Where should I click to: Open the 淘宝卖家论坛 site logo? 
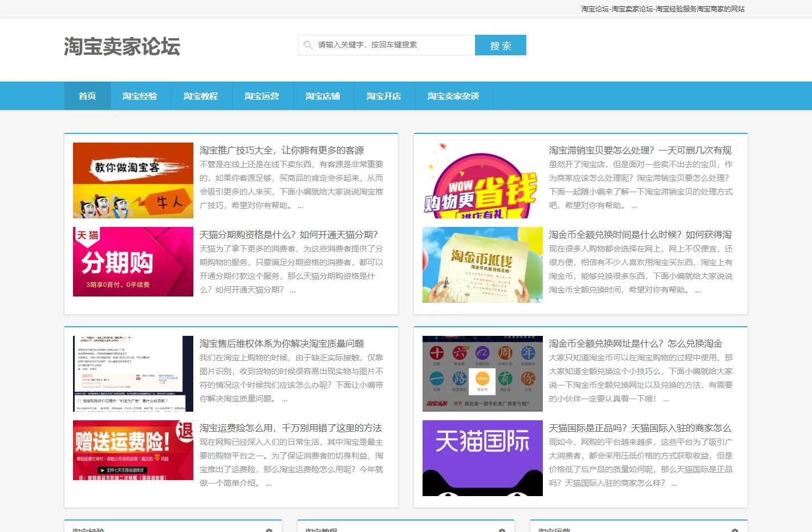pyautogui.click(x=122, y=46)
